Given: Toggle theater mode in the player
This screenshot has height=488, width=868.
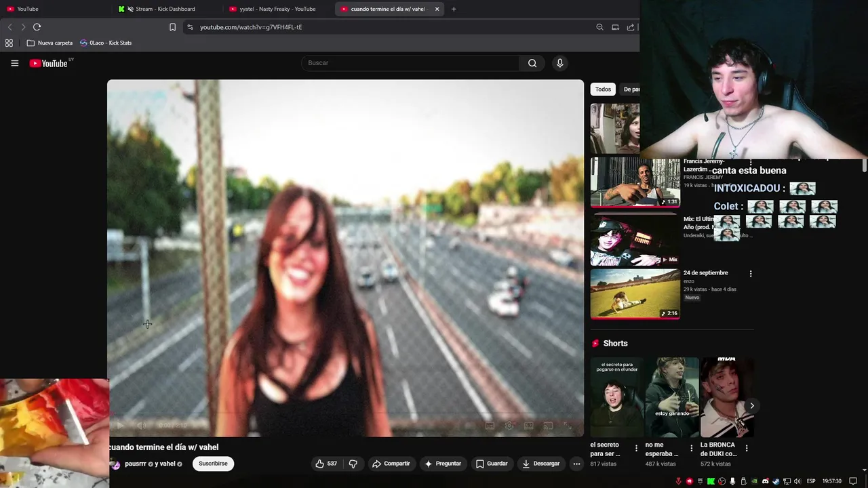Looking at the screenshot, I should [x=528, y=426].
